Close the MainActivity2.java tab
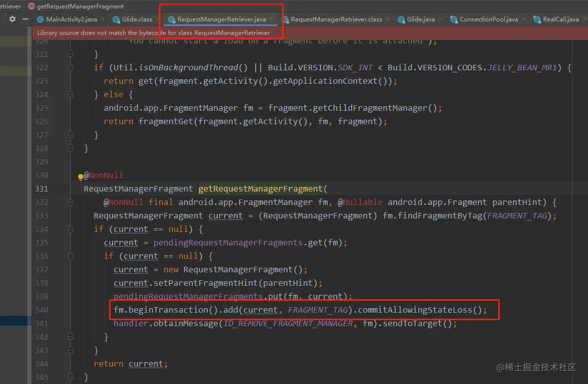The image size is (588, 384). (103, 19)
